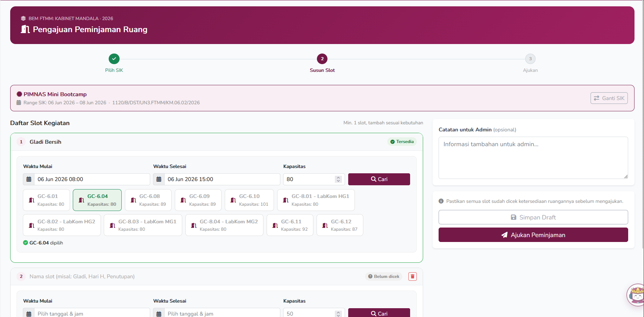Click Ajukan Peminjaman button

(x=533, y=235)
